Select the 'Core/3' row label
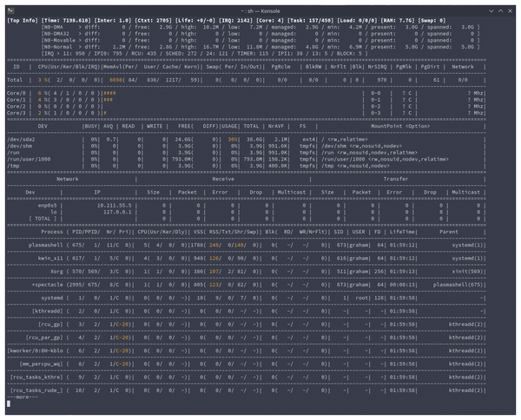521x420 pixels. (16, 113)
